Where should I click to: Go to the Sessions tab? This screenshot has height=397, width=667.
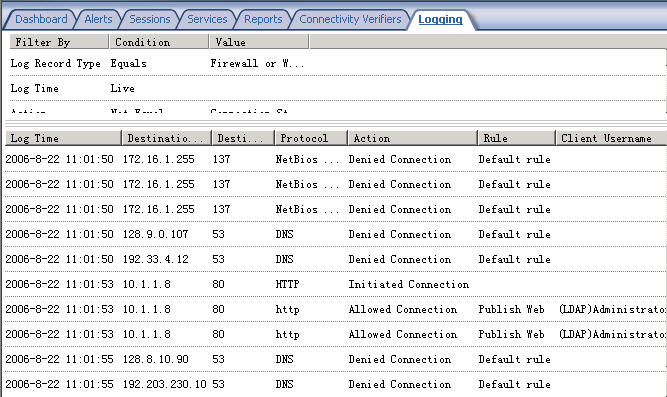coord(150,19)
